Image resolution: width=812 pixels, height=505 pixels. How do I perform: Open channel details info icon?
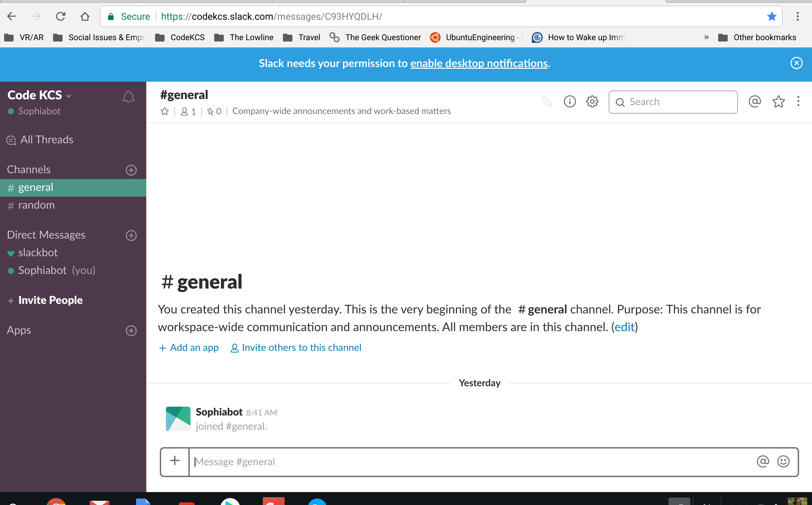570,101
